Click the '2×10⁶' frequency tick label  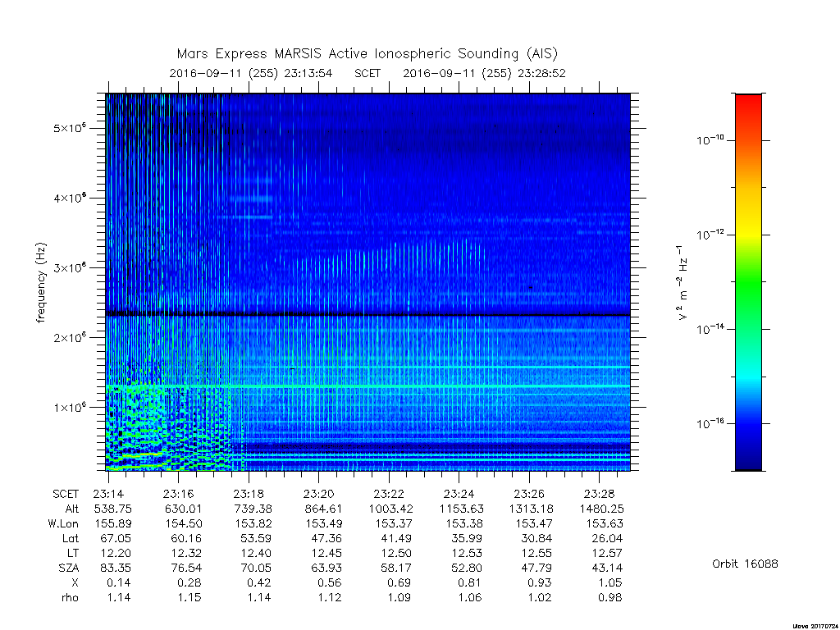70,337
